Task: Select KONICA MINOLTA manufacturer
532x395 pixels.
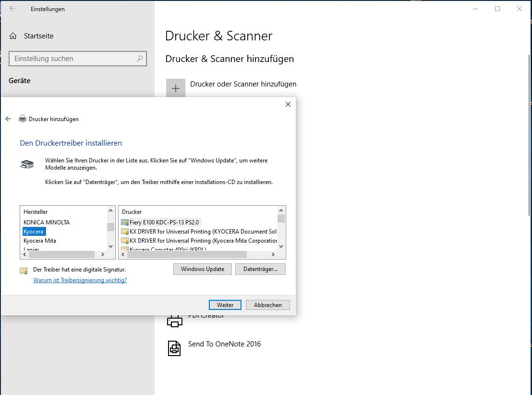Action: click(47, 222)
